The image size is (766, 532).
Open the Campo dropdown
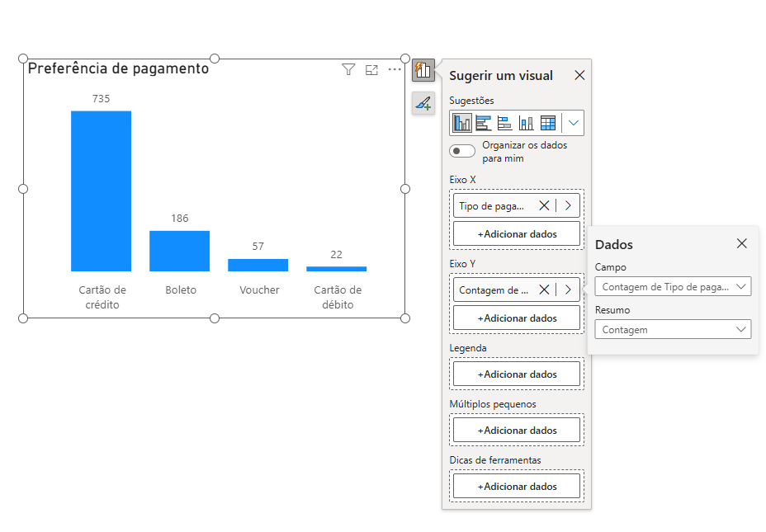click(673, 287)
